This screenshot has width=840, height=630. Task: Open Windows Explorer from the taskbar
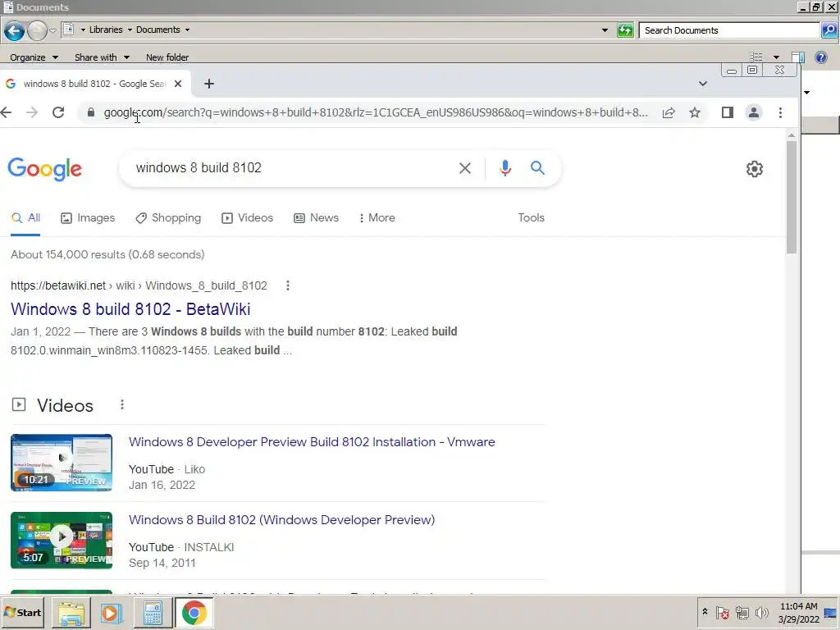click(71, 613)
